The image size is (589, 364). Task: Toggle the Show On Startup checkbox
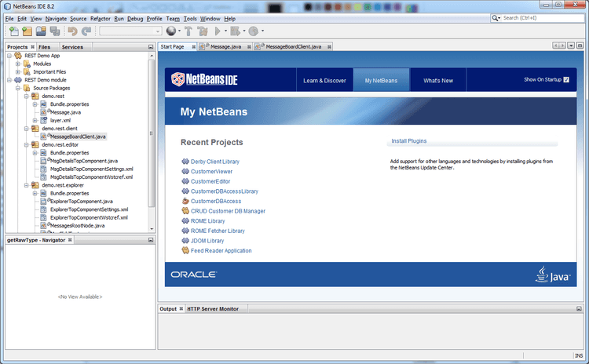tap(566, 79)
